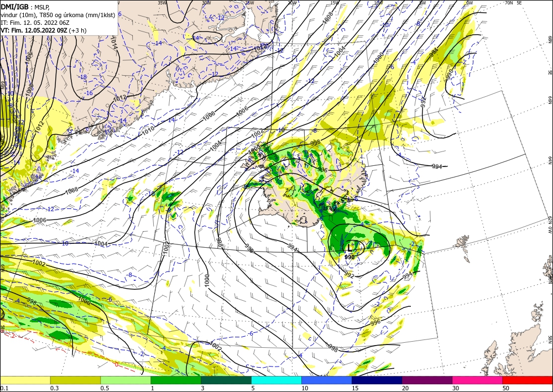Click the "30" legend scale value

click(x=456, y=388)
